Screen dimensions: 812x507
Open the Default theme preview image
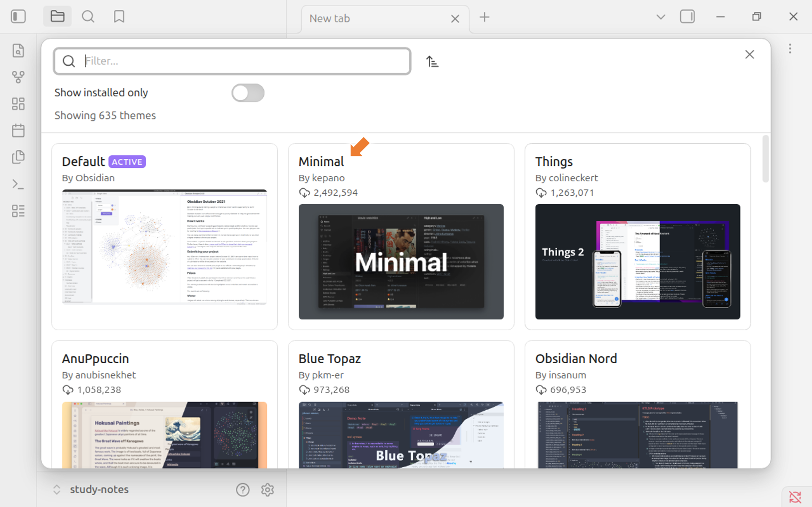164,247
